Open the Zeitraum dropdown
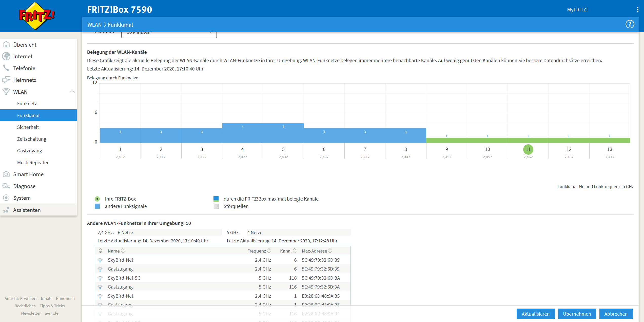Screen dimensions: 644x322 (169, 35)
